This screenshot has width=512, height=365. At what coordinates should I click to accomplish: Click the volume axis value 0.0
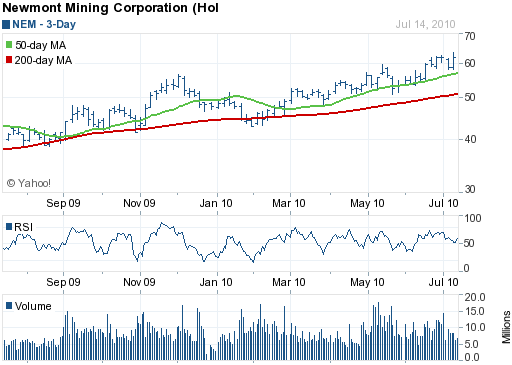point(472,357)
